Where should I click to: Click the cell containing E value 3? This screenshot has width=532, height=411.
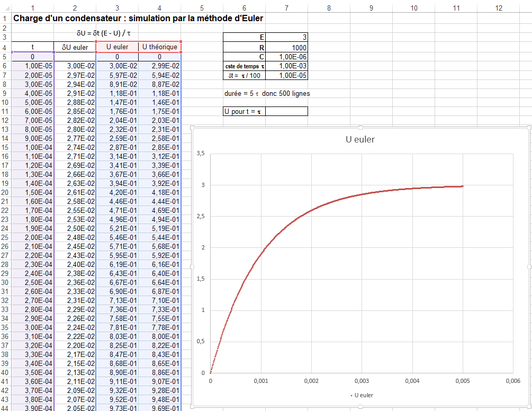[x=286, y=37]
